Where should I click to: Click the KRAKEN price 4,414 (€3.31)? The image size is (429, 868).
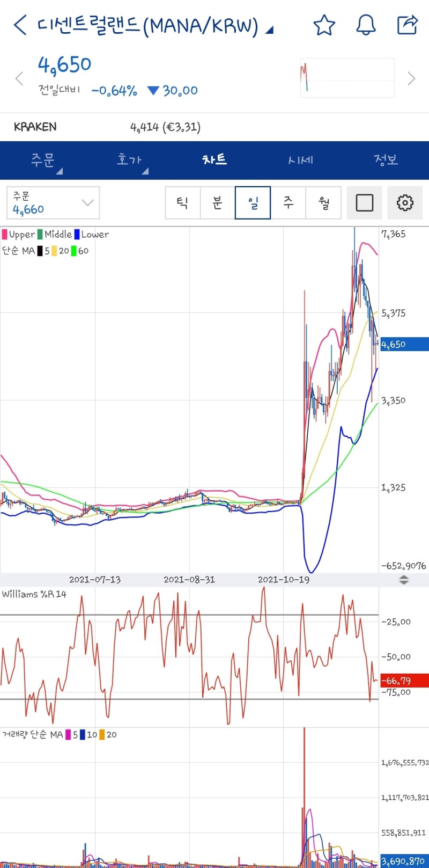[165, 127]
